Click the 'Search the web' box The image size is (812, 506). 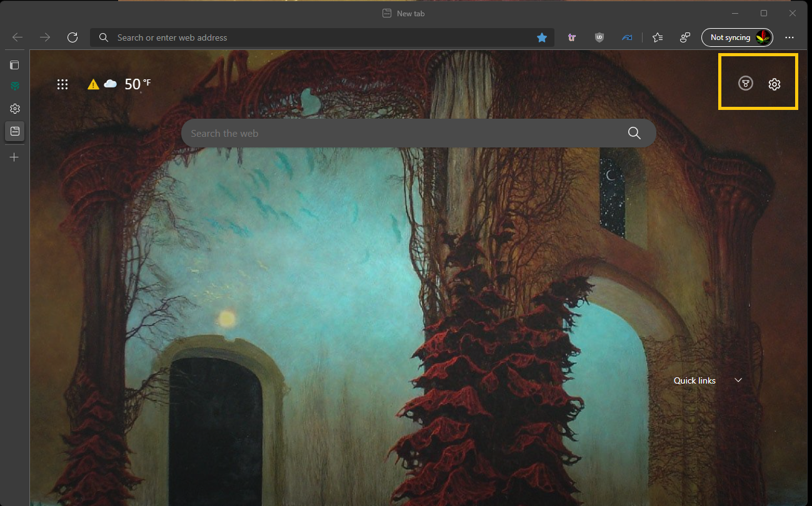pyautogui.click(x=419, y=133)
